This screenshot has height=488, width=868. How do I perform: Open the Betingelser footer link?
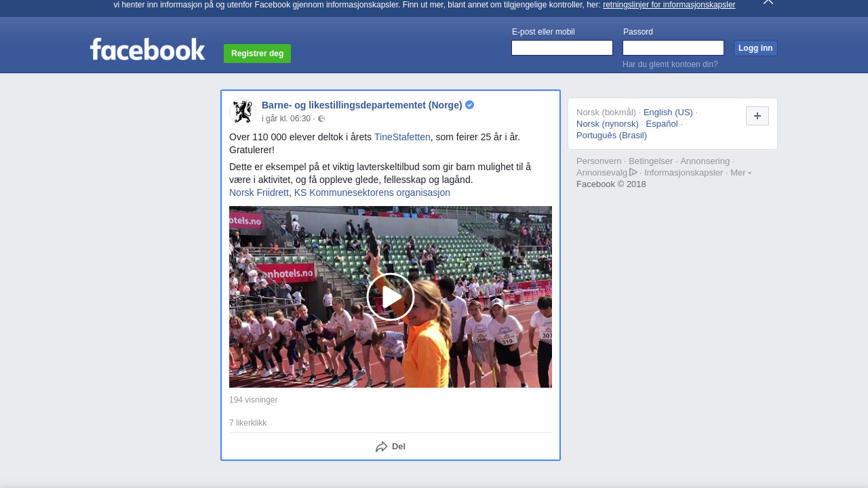(651, 161)
